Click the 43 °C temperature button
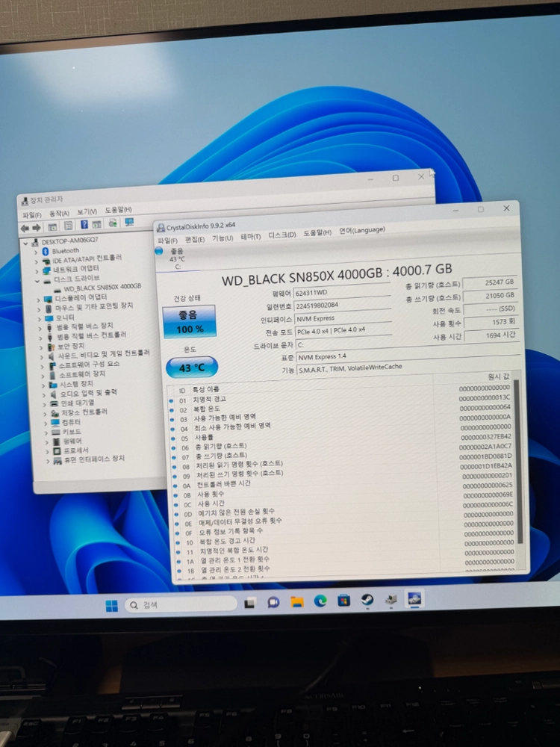560x747 pixels. click(191, 368)
